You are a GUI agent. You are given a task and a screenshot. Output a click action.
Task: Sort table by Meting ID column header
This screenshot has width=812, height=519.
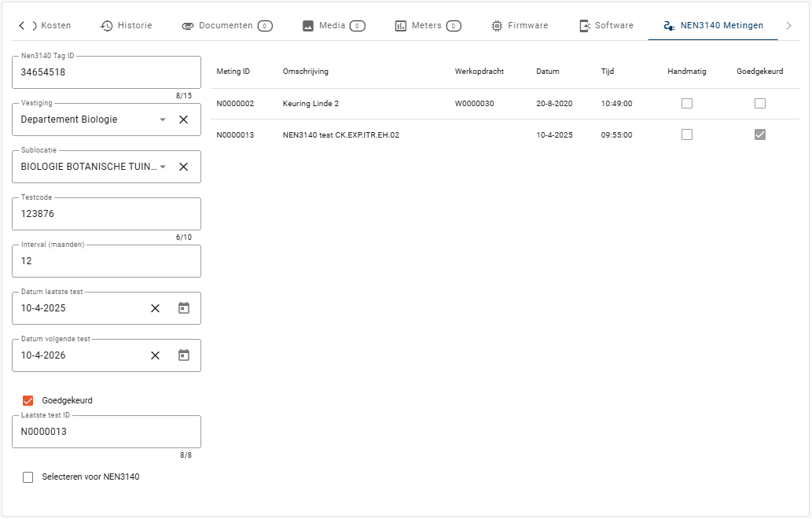pos(233,72)
